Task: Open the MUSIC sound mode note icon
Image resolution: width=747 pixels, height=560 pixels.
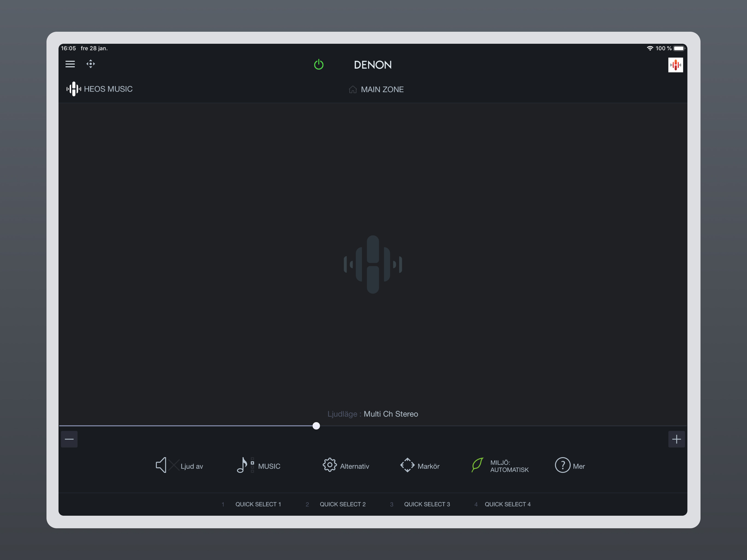Action: (242, 465)
